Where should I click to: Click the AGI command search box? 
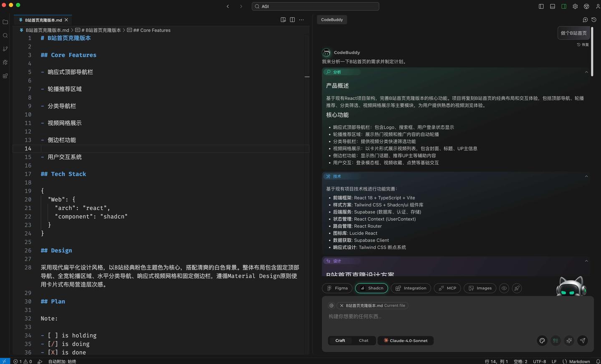pyautogui.click(x=316, y=6)
